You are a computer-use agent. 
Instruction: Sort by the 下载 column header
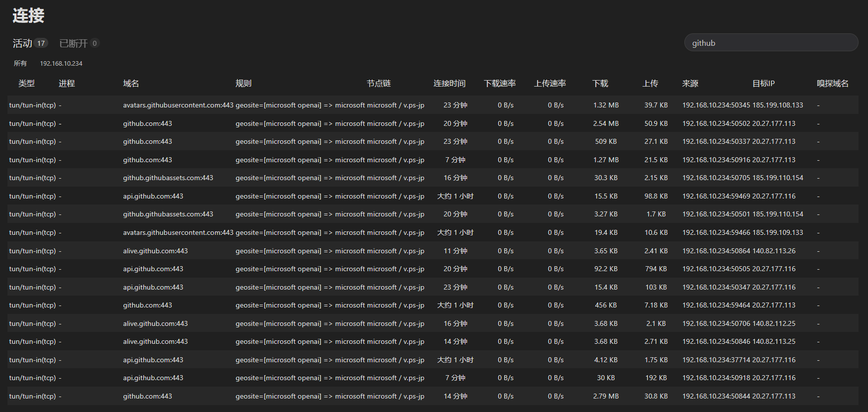coord(600,84)
